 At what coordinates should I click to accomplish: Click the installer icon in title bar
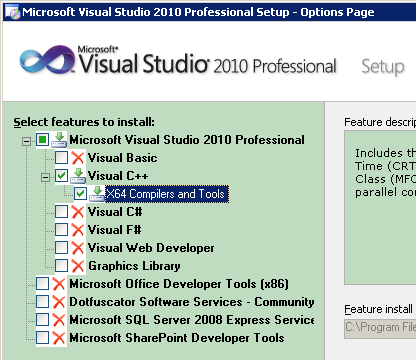12,12
